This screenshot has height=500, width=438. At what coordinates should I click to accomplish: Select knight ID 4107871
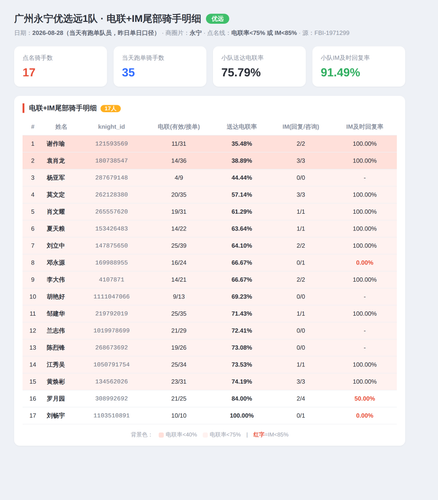[111, 280]
